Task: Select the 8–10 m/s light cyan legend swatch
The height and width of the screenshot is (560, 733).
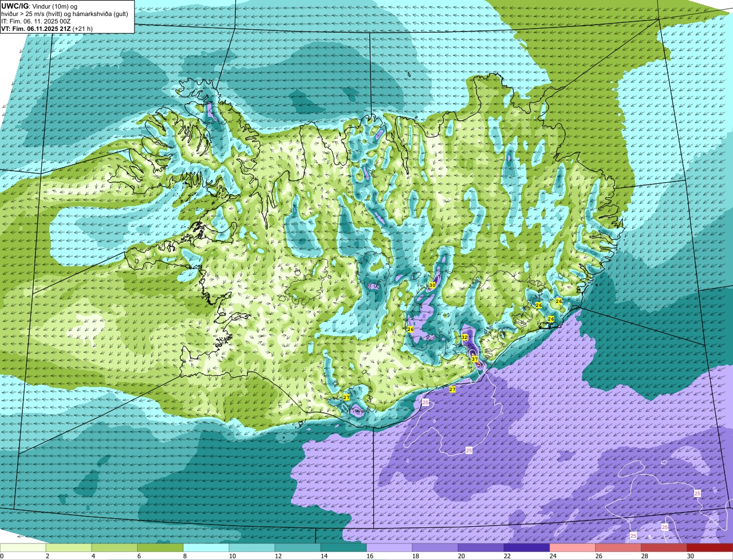Action: point(206,547)
